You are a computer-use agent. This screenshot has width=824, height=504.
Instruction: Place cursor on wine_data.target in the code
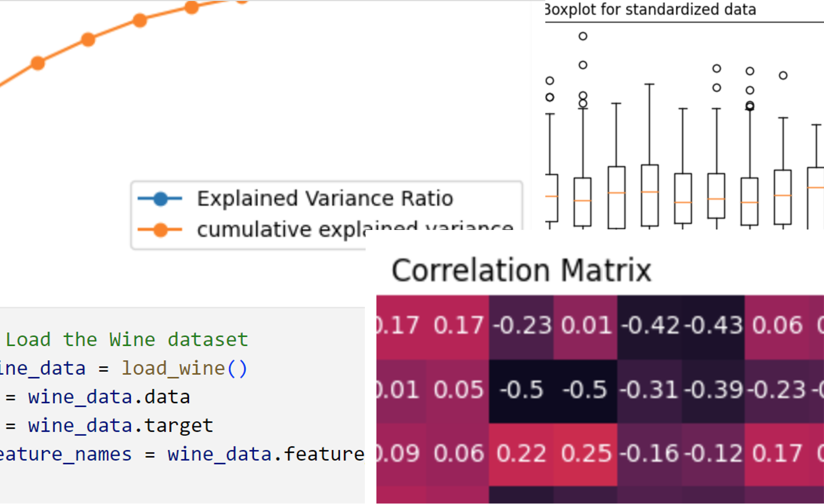(120, 425)
